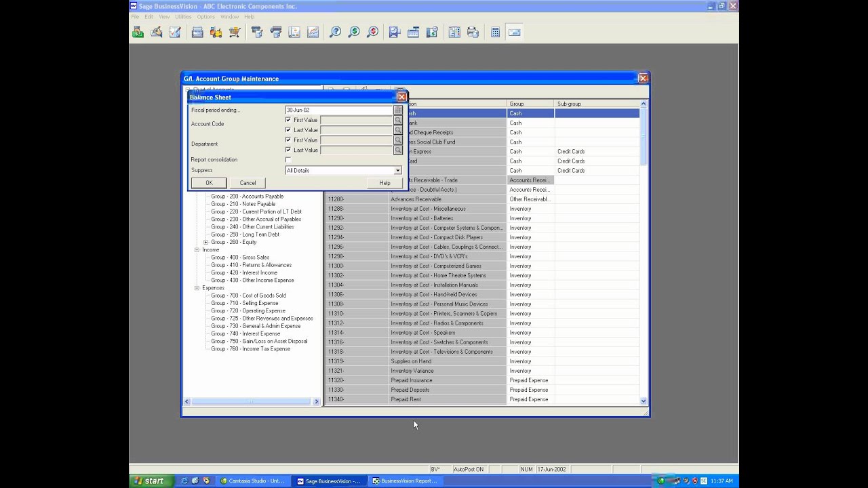Click the calculator toolbar icon

[x=496, y=32]
